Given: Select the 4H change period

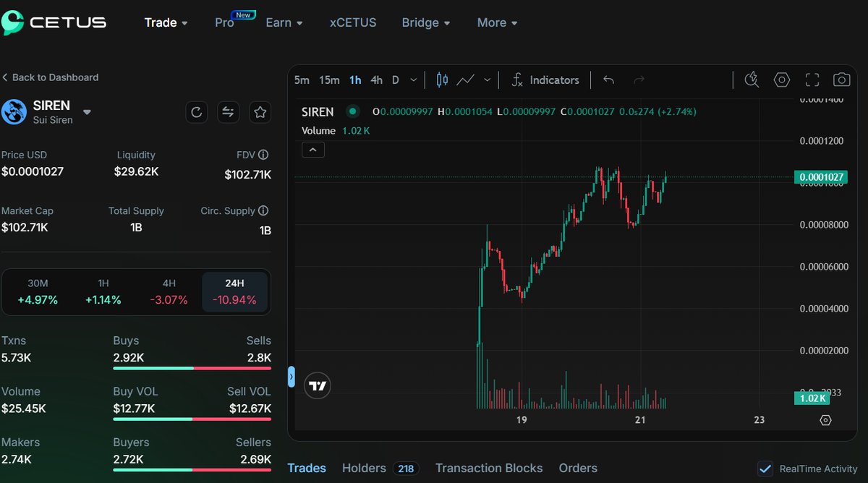Looking at the screenshot, I should [x=169, y=292].
